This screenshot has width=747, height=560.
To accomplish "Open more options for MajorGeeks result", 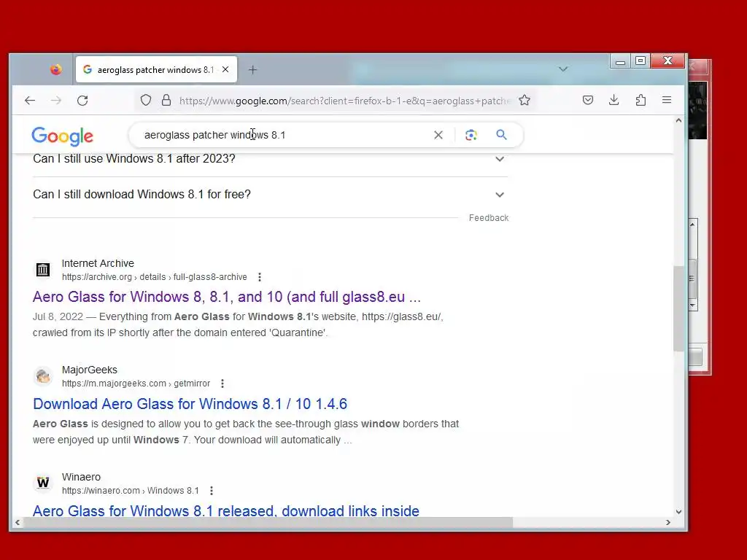I will pos(222,384).
